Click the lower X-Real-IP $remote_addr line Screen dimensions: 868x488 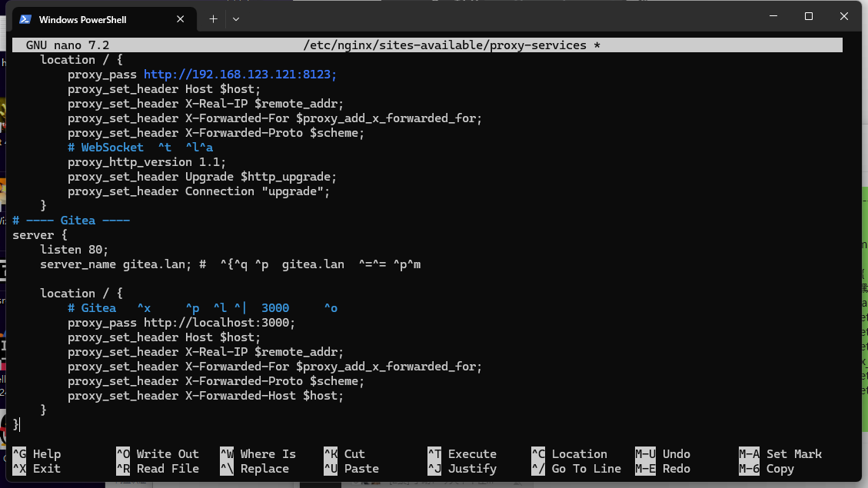pos(205,352)
